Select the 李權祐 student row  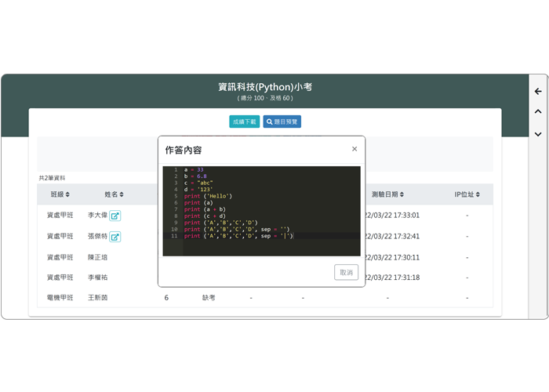pyautogui.click(x=98, y=278)
